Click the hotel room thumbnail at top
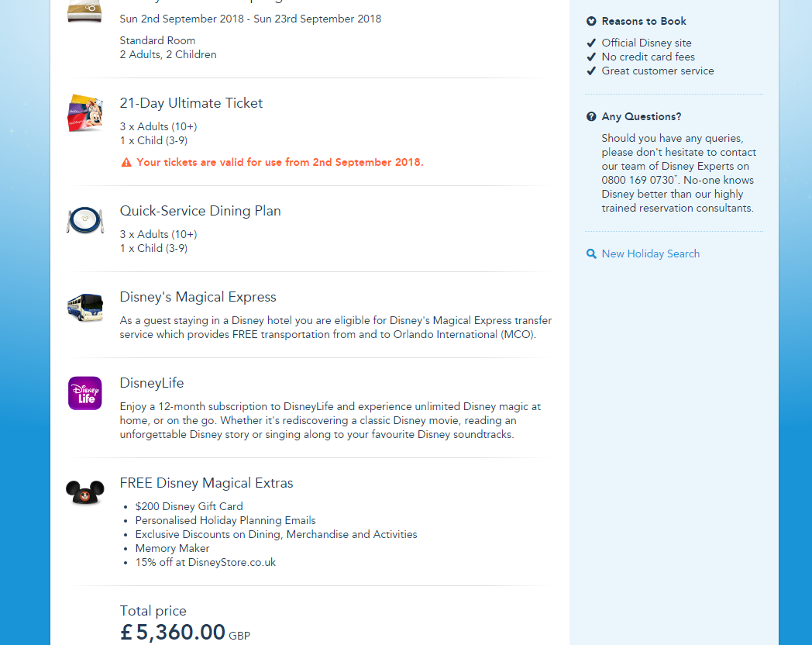Screen dimensions: 812x645 [x=84, y=11]
